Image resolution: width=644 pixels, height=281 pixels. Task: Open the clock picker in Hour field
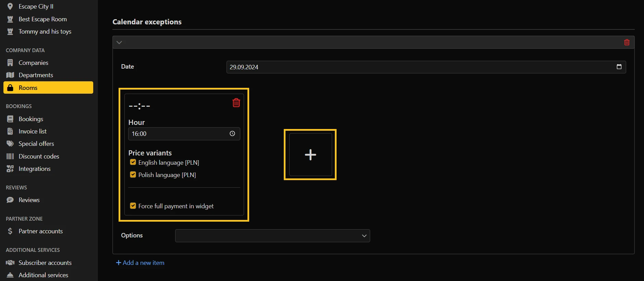(232, 134)
